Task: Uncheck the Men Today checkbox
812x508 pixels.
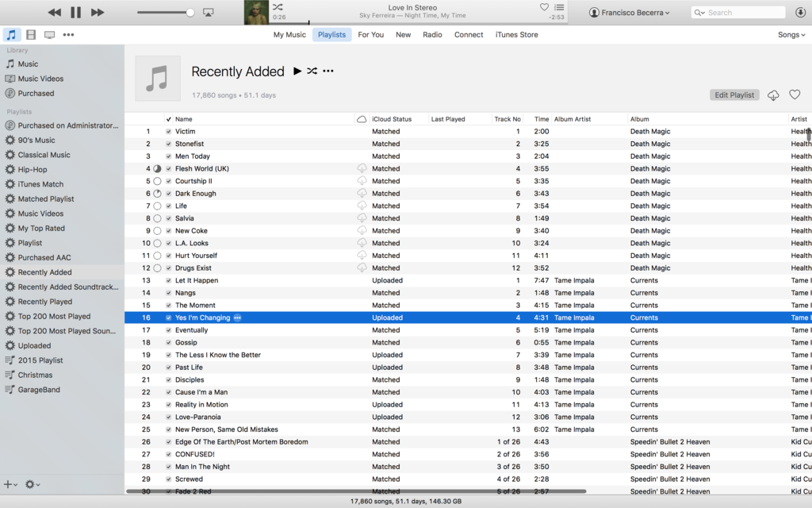Action: point(168,156)
